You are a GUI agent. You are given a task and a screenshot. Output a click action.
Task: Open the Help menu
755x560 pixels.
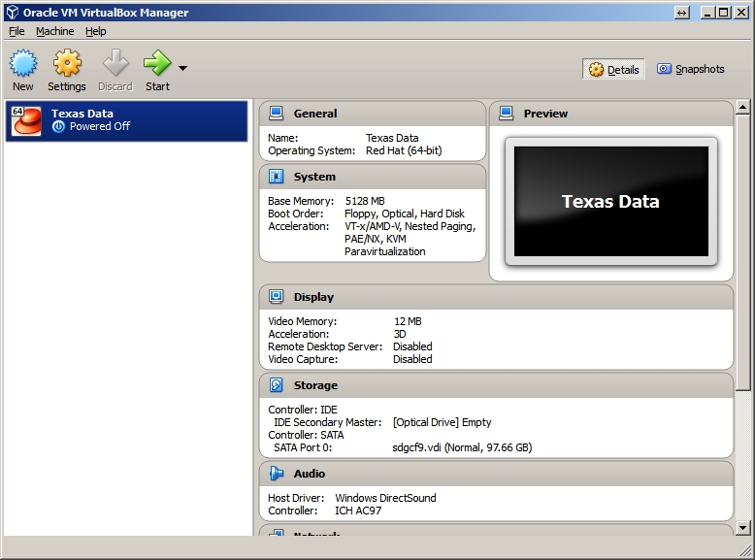click(96, 31)
